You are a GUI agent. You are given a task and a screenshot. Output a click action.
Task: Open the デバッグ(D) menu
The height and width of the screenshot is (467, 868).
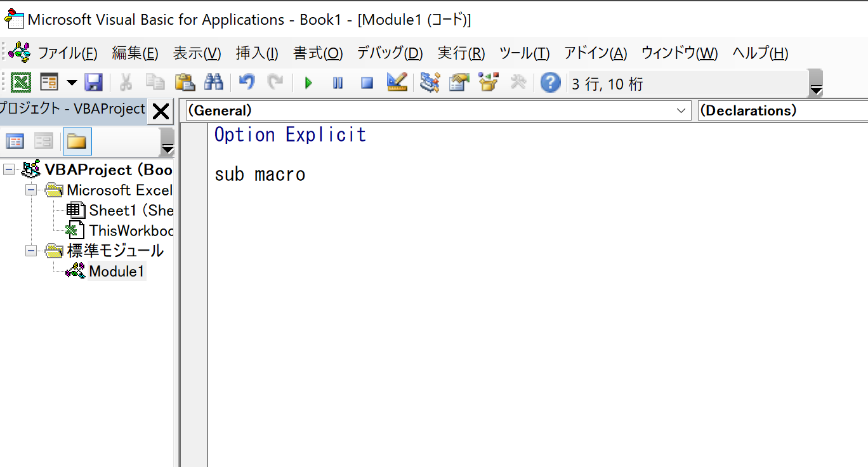pos(390,53)
